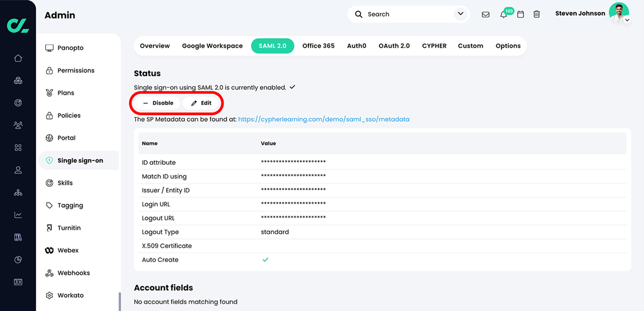Click the "Value" column header
This screenshot has height=311, width=644.
tap(268, 144)
